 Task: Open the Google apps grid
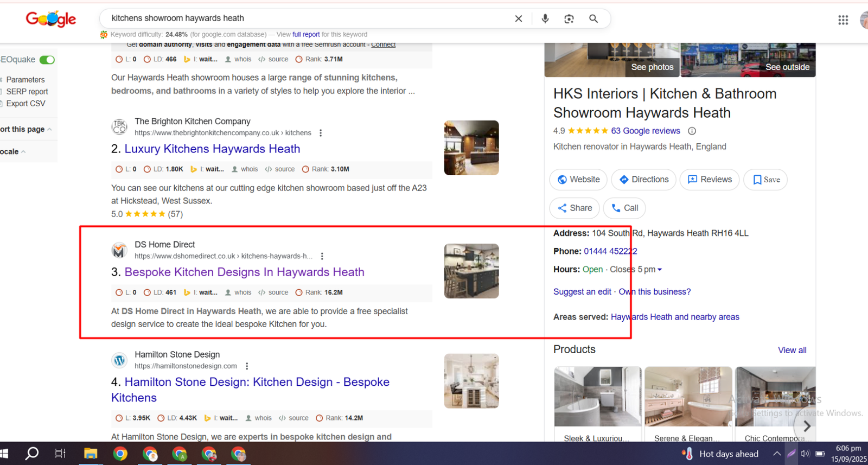click(843, 20)
